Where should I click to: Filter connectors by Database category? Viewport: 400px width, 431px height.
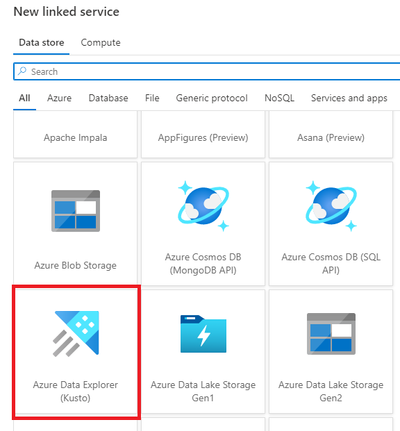point(108,98)
